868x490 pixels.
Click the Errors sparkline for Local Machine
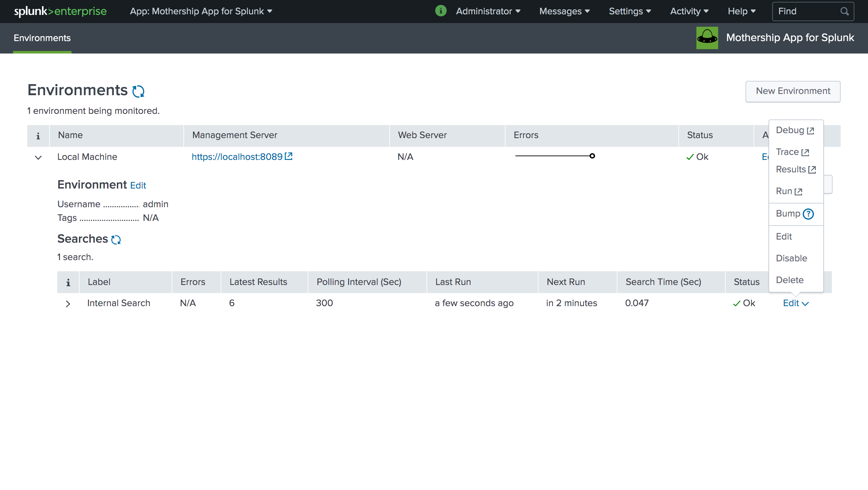tap(555, 156)
